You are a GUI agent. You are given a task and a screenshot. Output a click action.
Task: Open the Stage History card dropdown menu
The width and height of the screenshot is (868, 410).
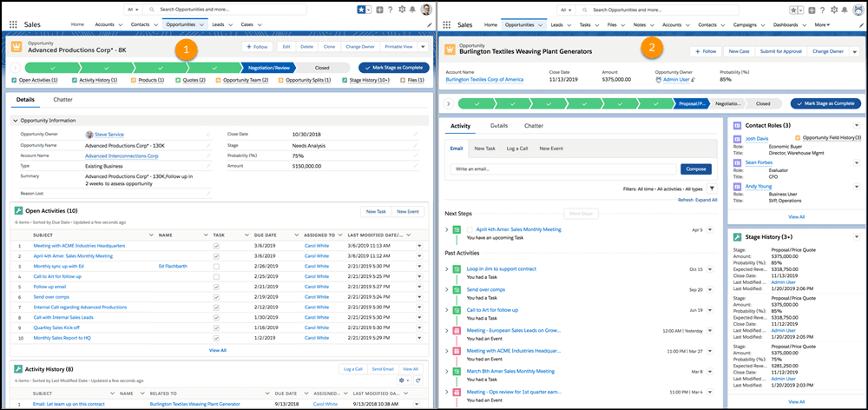[x=858, y=235]
